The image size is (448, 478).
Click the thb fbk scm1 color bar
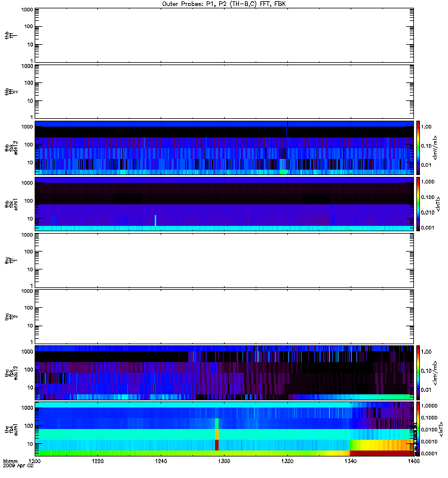pos(418,204)
